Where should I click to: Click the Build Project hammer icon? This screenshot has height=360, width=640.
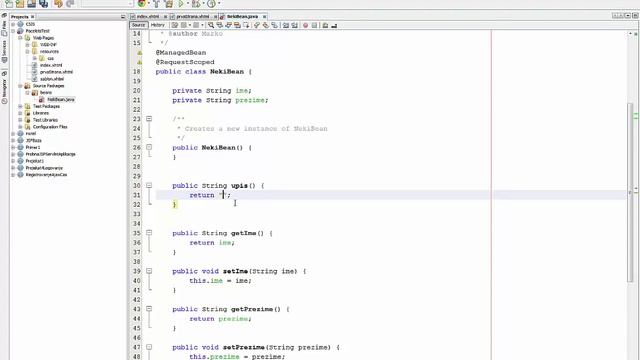157,3
